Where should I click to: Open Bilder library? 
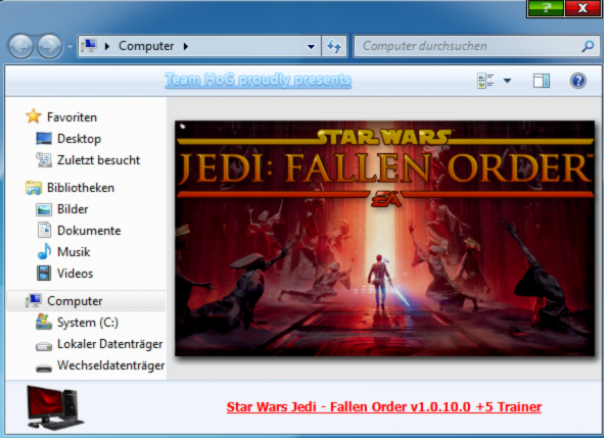(72, 209)
